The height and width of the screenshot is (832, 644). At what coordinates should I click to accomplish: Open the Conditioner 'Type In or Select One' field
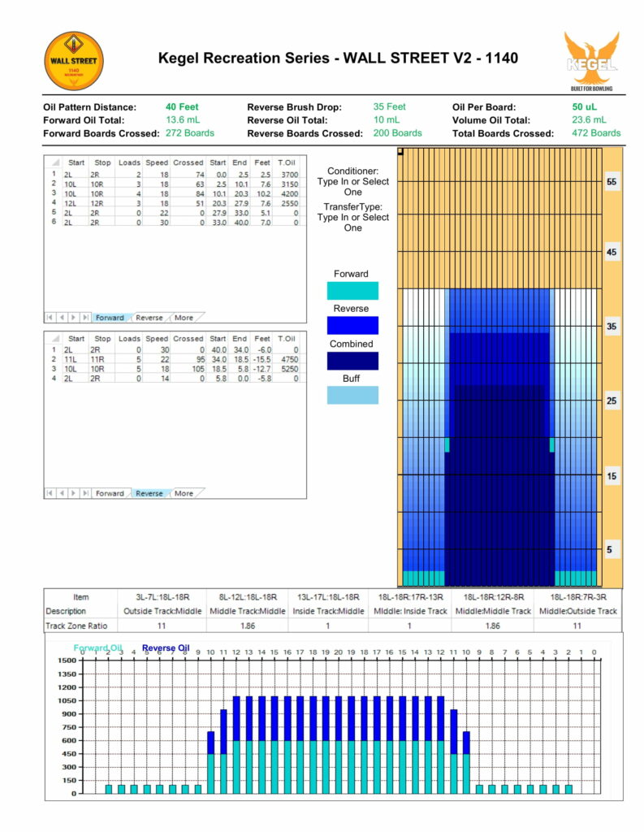(352, 187)
